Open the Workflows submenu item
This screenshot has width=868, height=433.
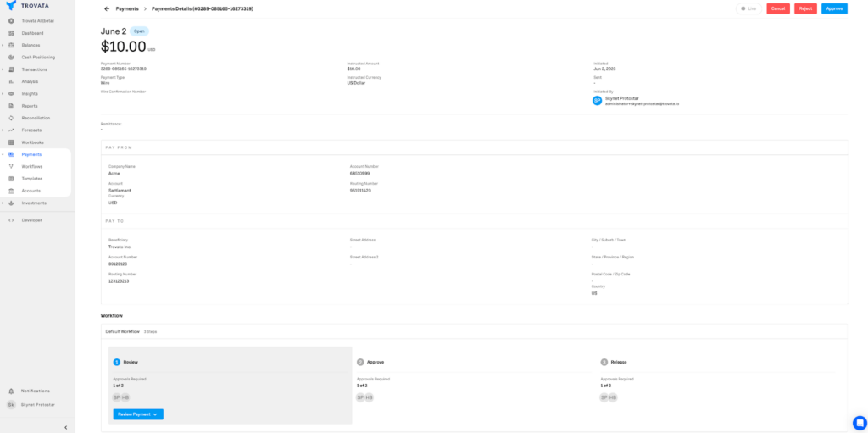(x=32, y=167)
